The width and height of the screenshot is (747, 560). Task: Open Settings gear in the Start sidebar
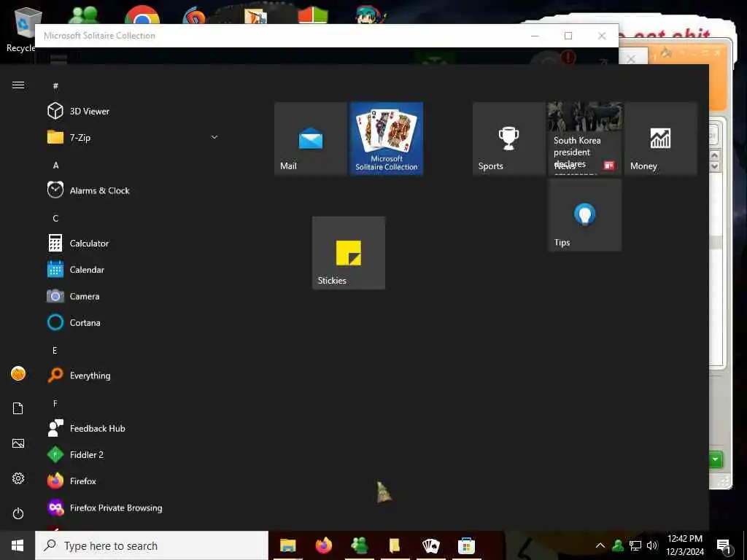(x=18, y=478)
